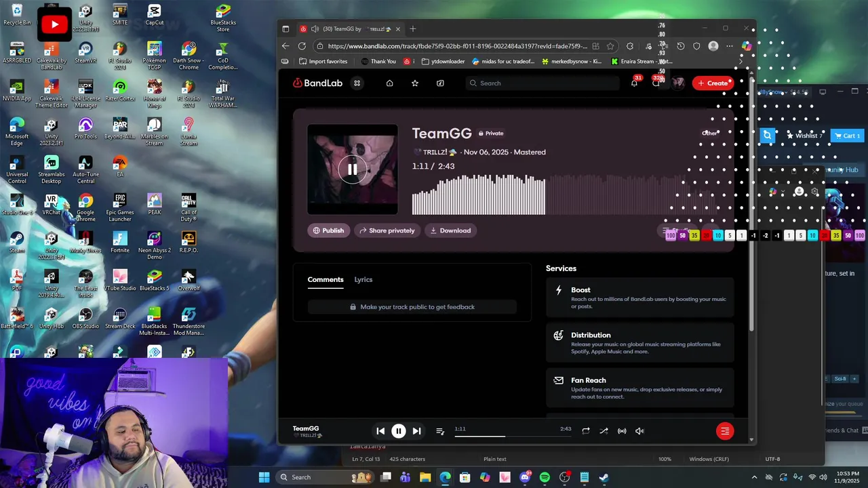This screenshot has height=488, width=868.
Task: Click the Private badge next to TeamGG
Action: (491, 134)
